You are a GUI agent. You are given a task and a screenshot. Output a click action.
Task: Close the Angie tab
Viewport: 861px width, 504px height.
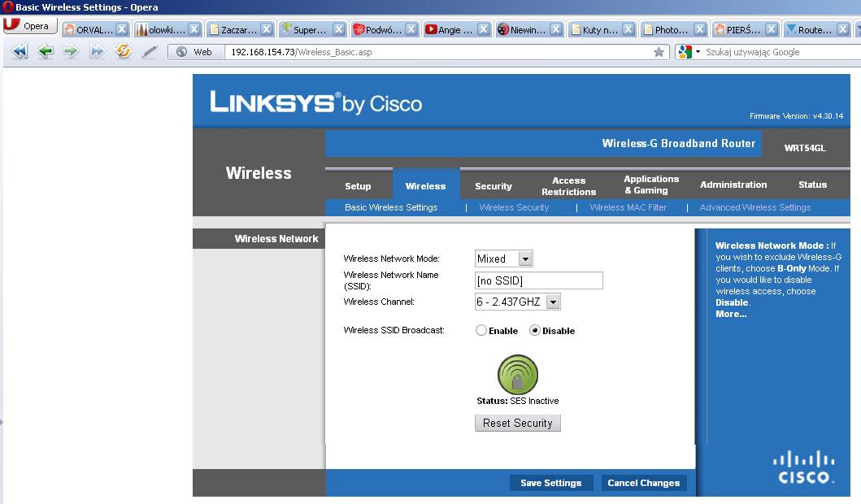click(x=483, y=29)
